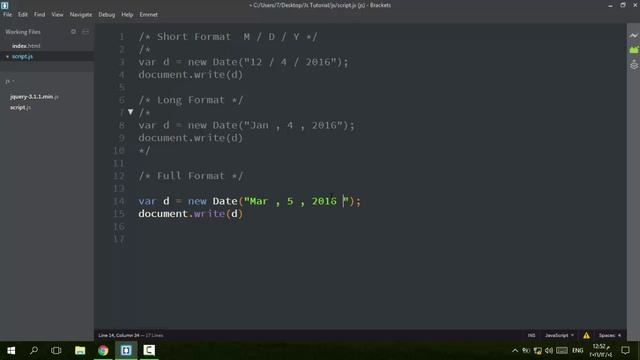Viewport: 640px width, 360px height.
Task: Open taskbar search magnifier
Action: click(x=34, y=350)
